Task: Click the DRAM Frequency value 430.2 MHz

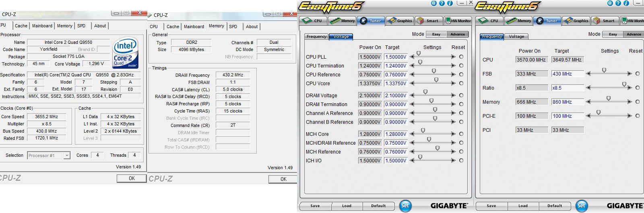Action: click(233, 75)
